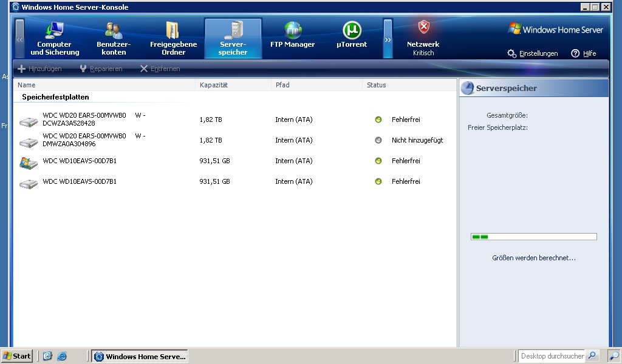The height and width of the screenshot is (364, 622).
Task: Activate the Windows Home Serve... taskbar button
Action: tap(140, 356)
